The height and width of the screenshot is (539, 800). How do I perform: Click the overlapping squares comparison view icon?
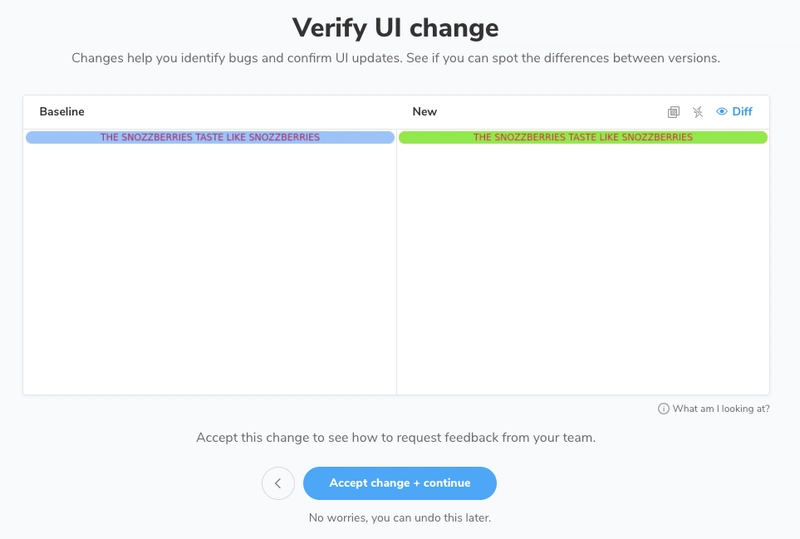673,112
